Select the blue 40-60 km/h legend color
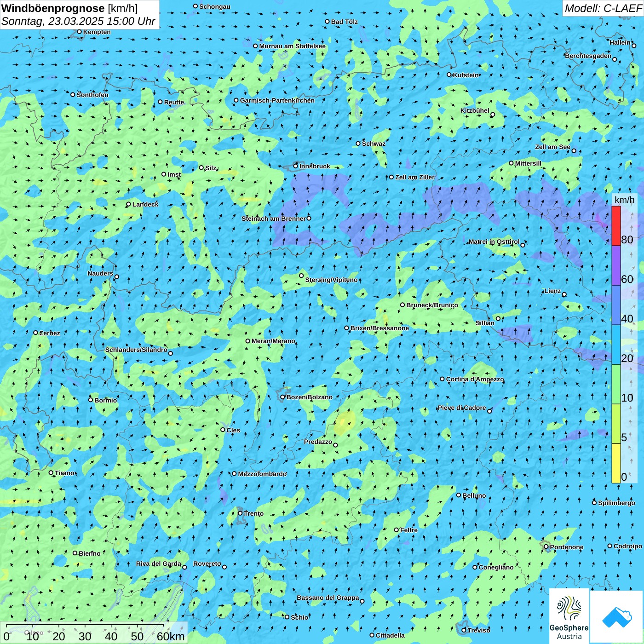644x644 pixels. (x=616, y=305)
